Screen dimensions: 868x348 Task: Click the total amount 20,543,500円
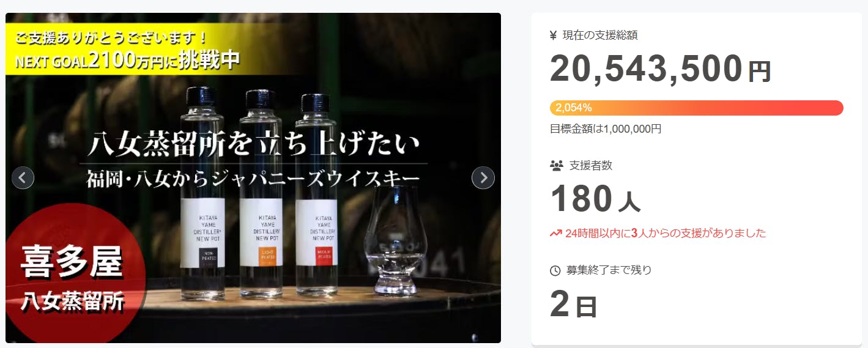[x=661, y=68]
